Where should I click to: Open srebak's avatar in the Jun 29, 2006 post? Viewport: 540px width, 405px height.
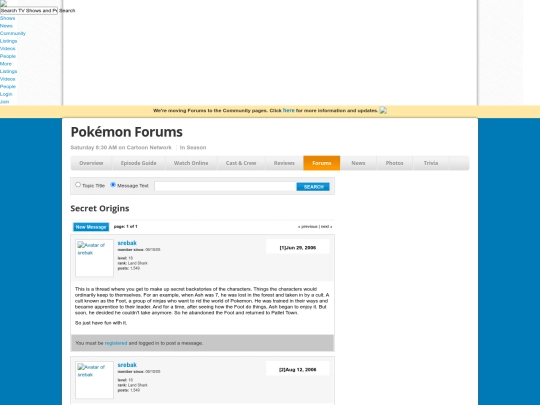pyautogui.click(x=94, y=258)
